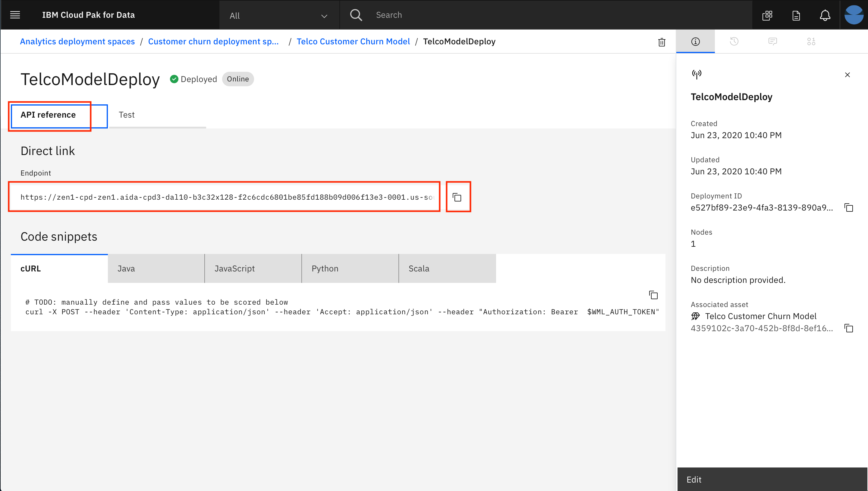Screen dimensions: 868x491
Task: Expand the All search scope dropdown
Action: pyautogui.click(x=278, y=15)
